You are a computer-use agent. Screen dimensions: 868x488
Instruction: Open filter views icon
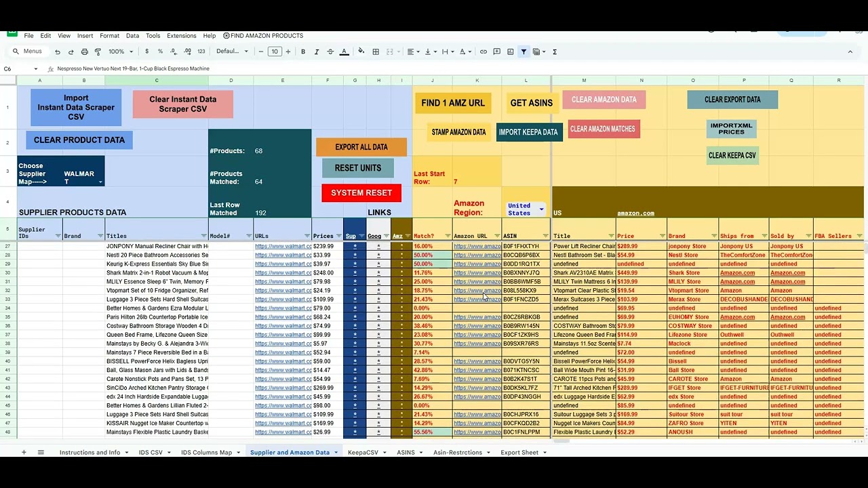[538, 52]
